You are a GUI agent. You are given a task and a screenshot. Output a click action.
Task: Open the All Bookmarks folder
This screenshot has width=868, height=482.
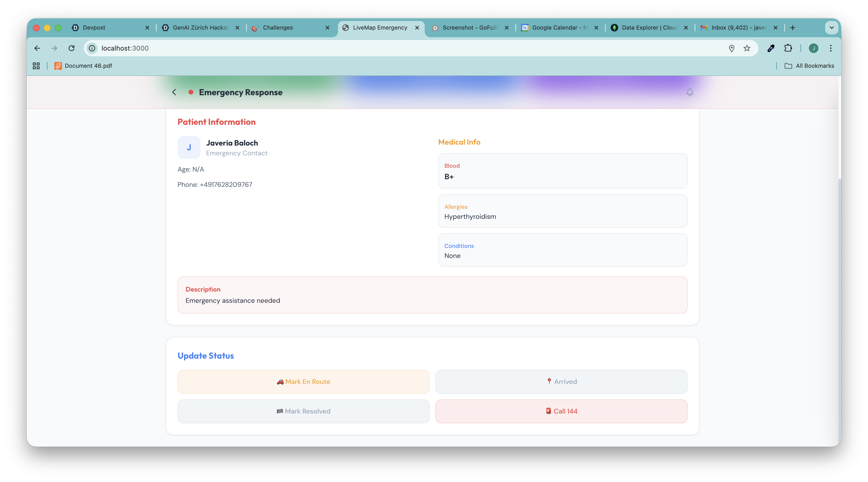(809, 66)
